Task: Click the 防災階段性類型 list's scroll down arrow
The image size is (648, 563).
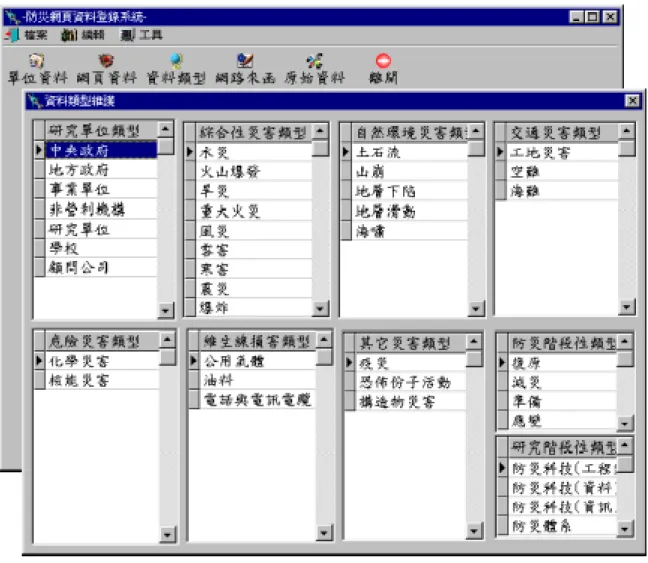Action: 624,423
